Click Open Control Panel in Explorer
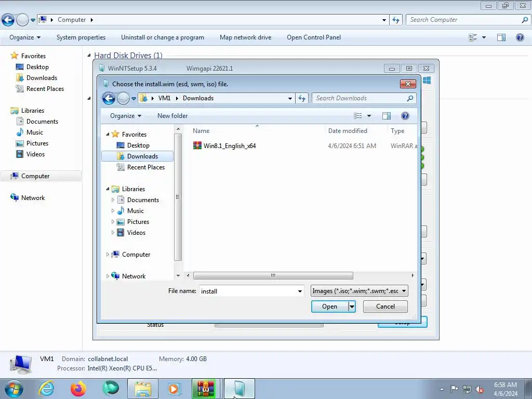The image size is (532, 399). 313,37
